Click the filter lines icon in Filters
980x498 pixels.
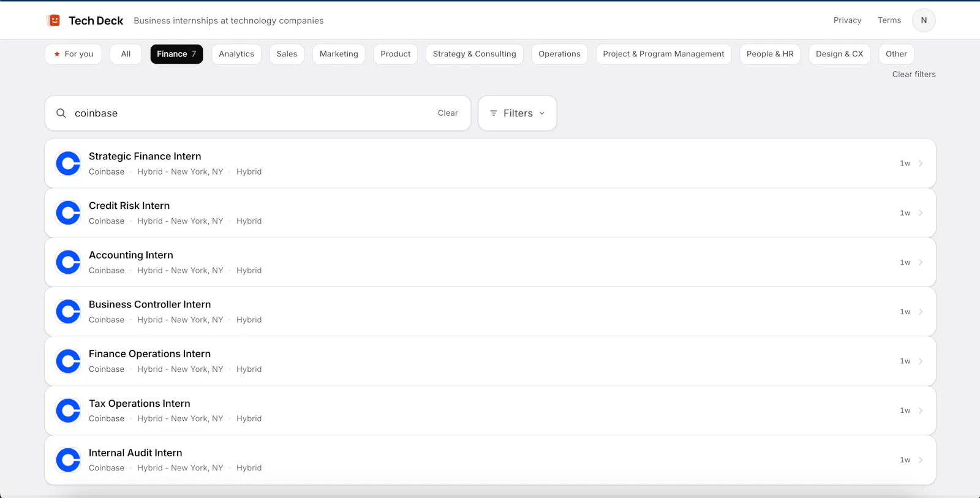494,113
